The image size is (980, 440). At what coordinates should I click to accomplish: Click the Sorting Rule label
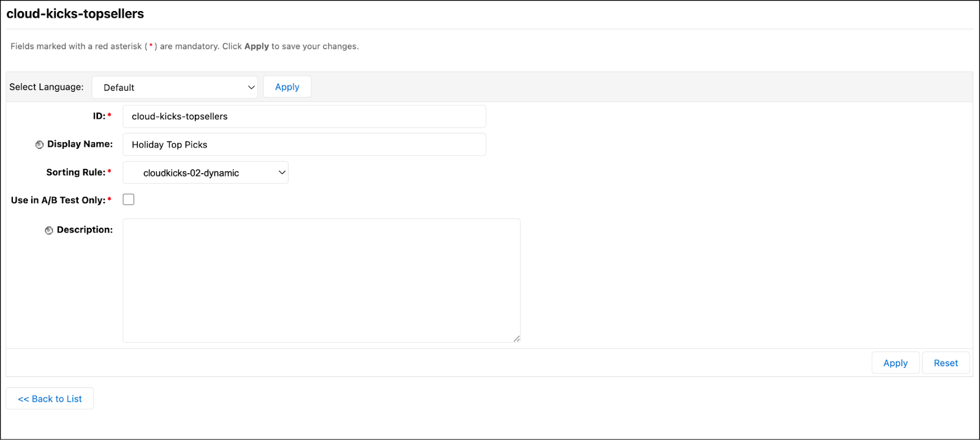(76, 172)
